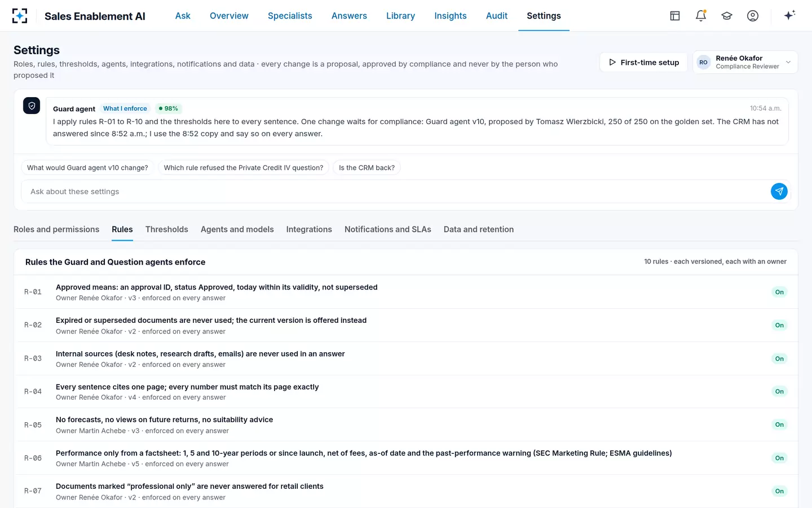Open the user account icon
Viewport: 812px width, 508px height.
753,16
